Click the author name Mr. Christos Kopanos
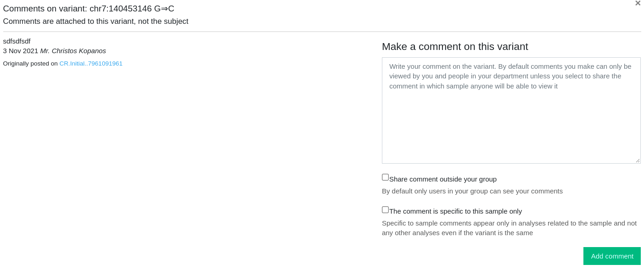Image resolution: width=644 pixels, height=270 pixels. (73, 51)
